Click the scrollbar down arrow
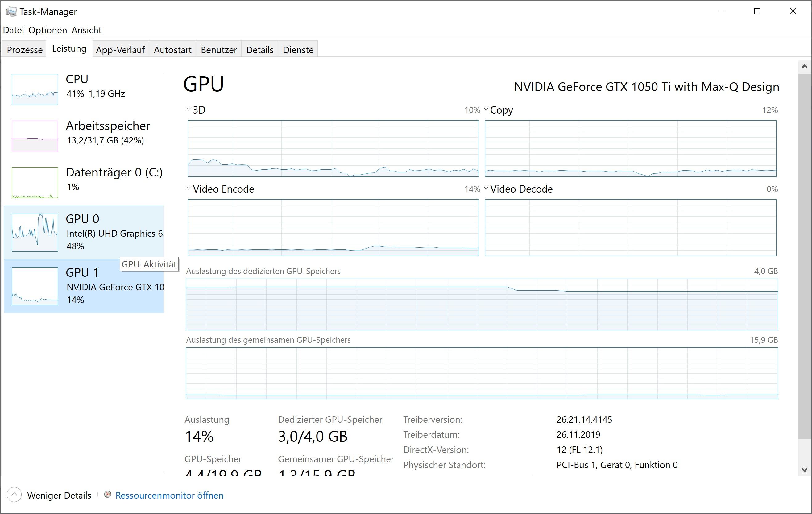The image size is (812, 514). coord(805,470)
